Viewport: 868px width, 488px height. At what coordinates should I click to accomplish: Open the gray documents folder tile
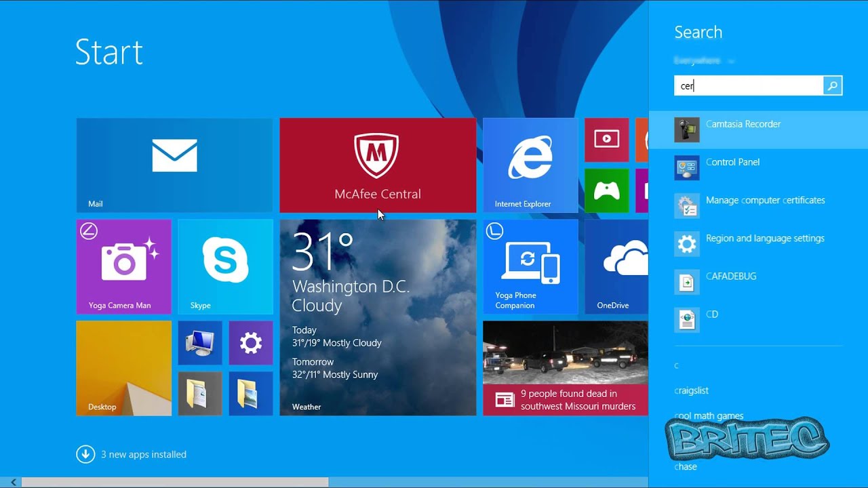point(200,394)
